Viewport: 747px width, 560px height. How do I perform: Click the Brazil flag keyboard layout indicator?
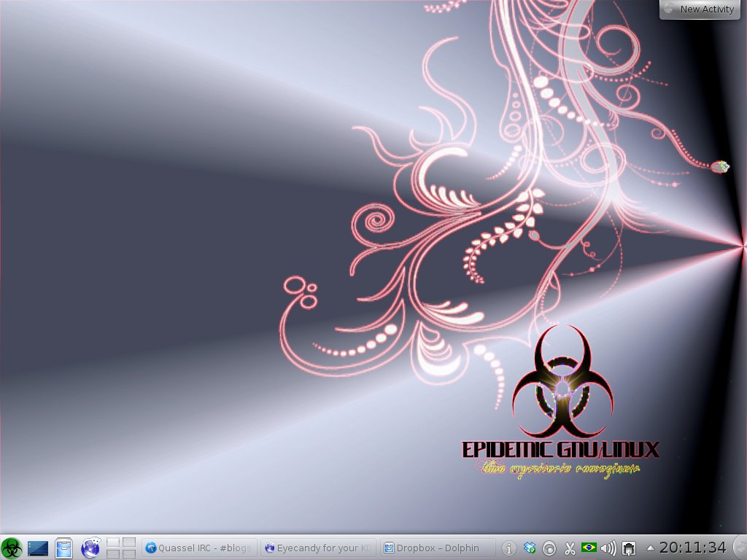click(x=589, y=548)
